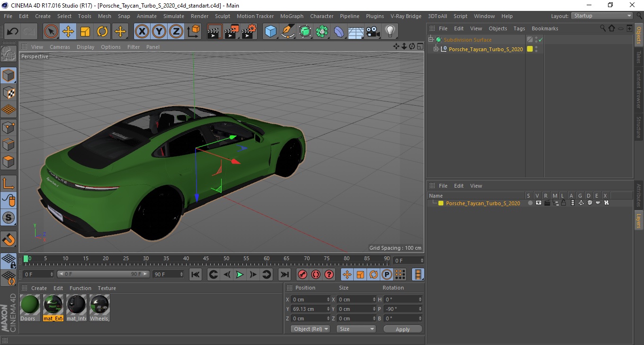Click frame 45 on the timeline ruler

click(206, 259)
